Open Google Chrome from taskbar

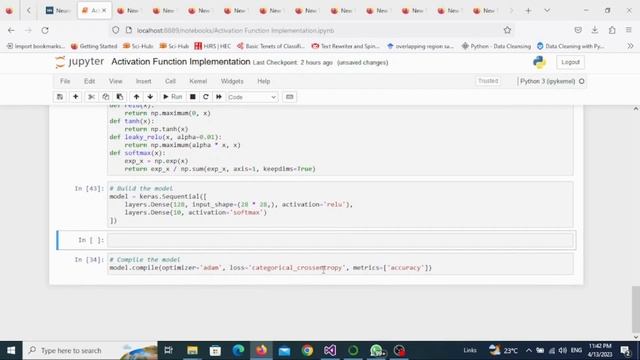point(307,350)
